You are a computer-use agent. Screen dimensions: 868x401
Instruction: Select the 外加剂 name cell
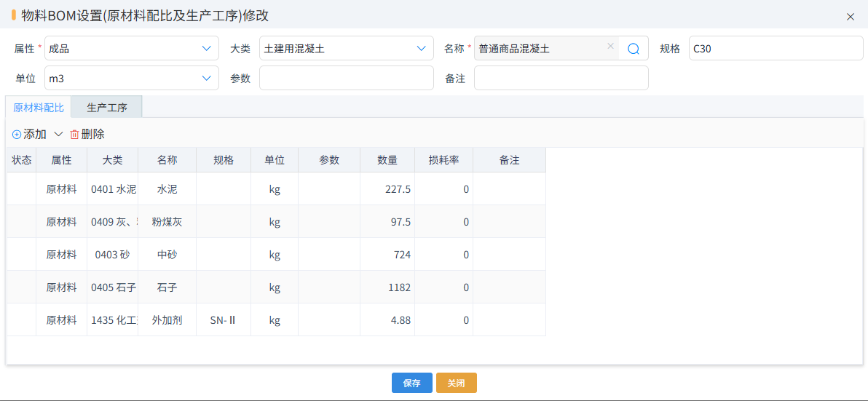click(x=167, y=319)
